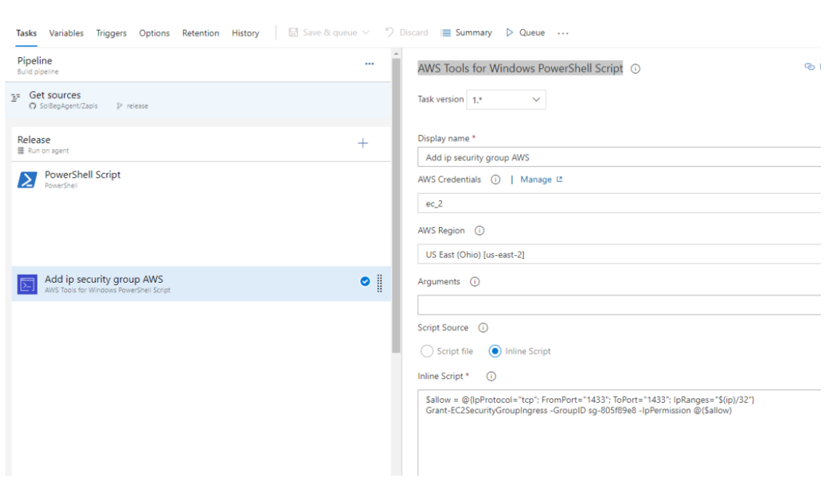Screen dimensions: 826x504
Task: Go to the Retention tab
Action: coord(200,33)
